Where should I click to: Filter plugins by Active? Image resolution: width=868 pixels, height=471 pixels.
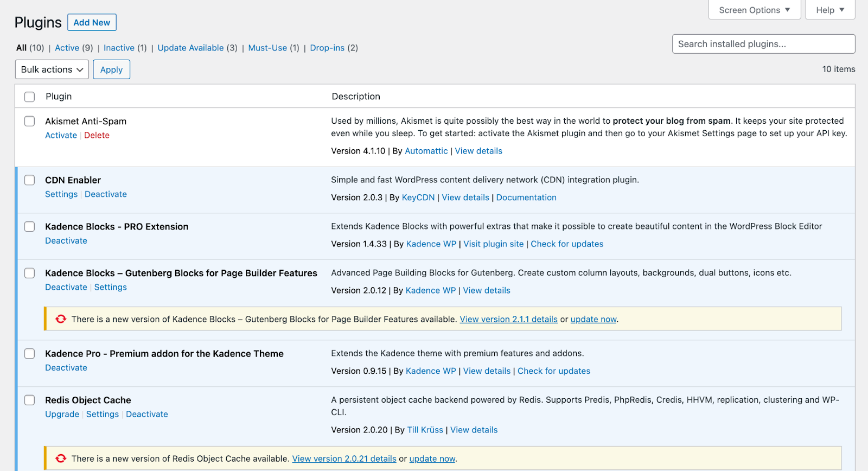point(67,48)
